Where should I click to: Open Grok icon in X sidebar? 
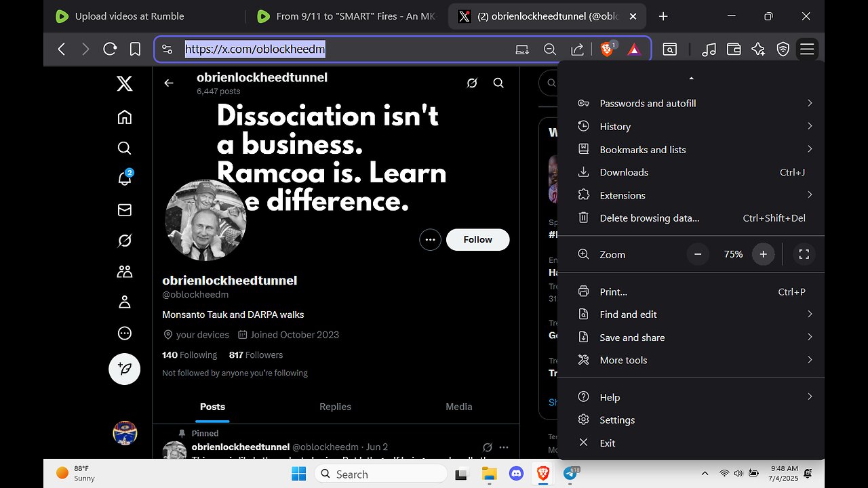pyautogui.click(x=124, y=241)
